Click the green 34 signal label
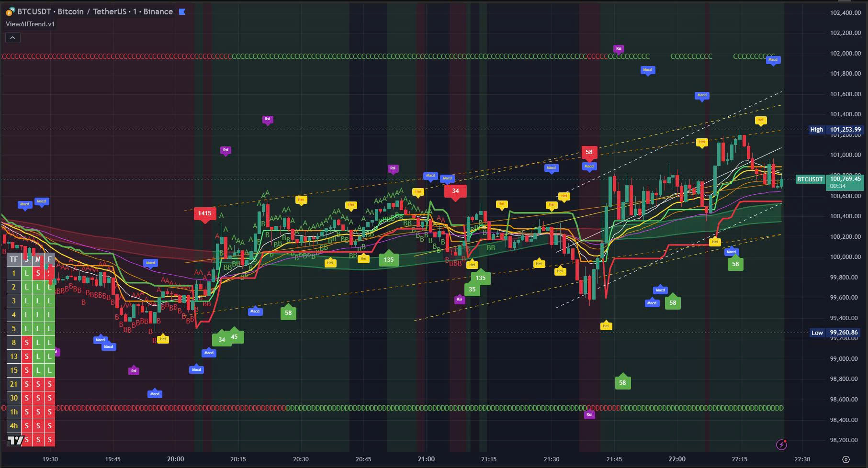 (x=221, y=339)
